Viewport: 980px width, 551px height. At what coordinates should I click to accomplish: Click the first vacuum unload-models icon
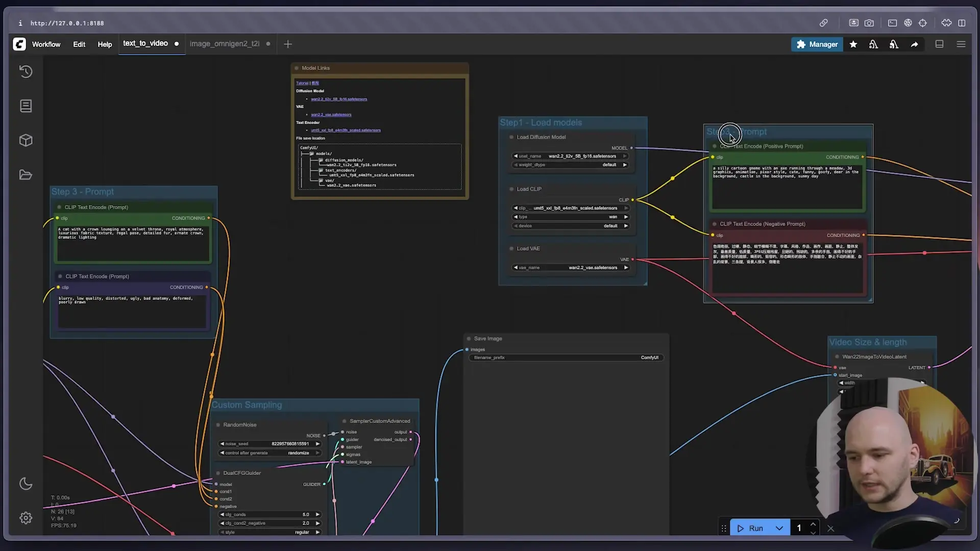point(873,44)
